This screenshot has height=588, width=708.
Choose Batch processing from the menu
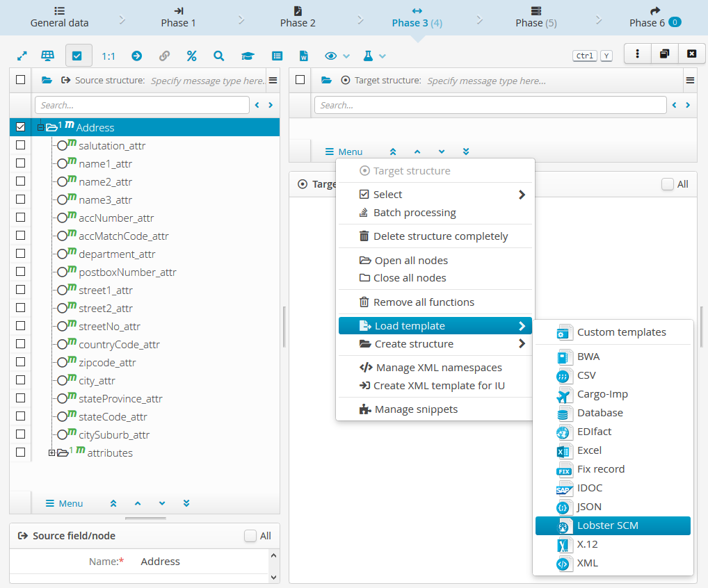435,213
